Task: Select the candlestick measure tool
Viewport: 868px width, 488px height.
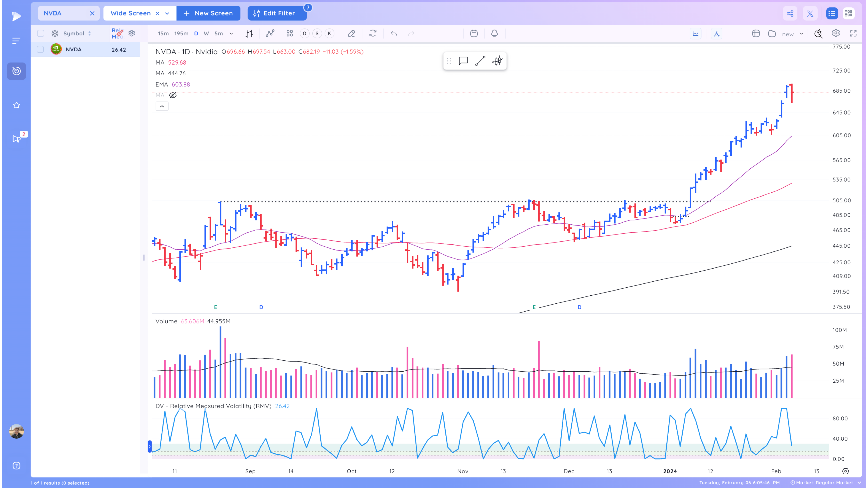Action: coord(497,61)
